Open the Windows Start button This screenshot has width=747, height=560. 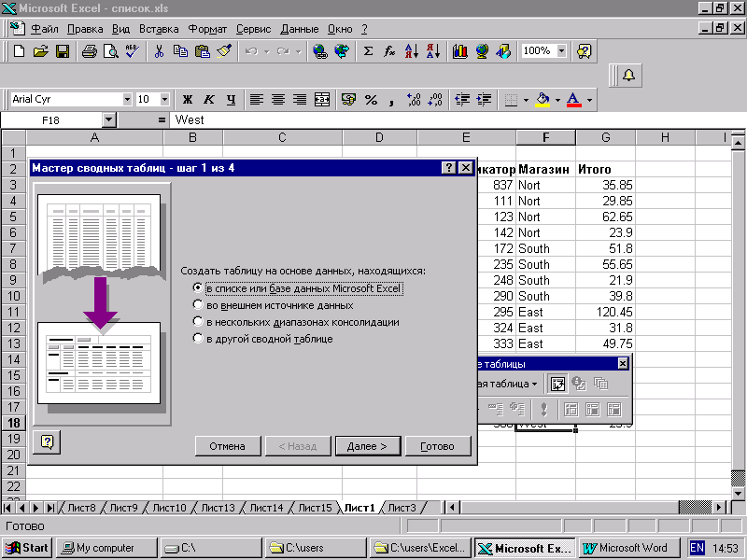[x=27, y=548]
